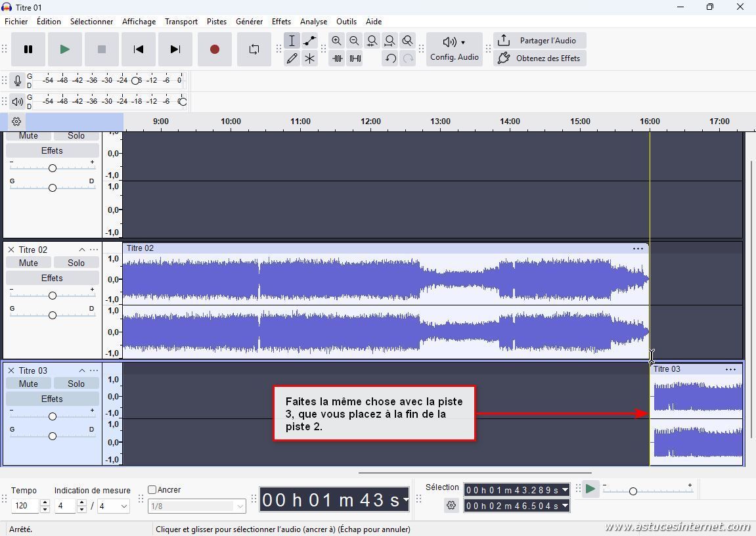Open the Effets menu
756x536 pixels.
point(281,21)
